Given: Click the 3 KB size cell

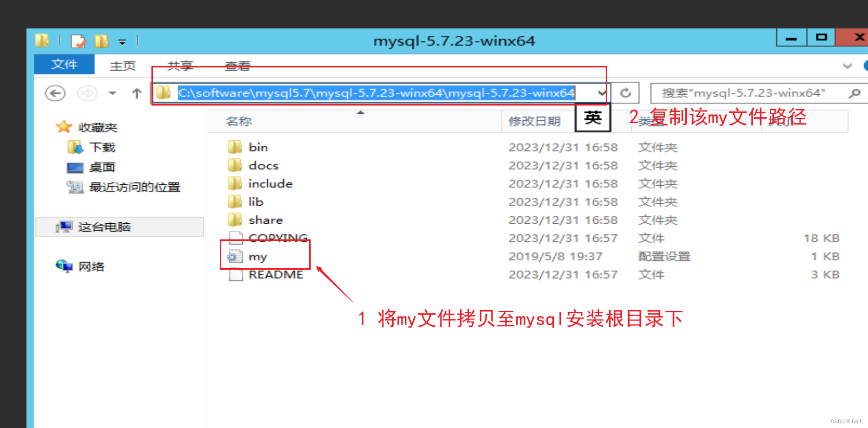Looking at the screenshot, I should pos(826,275).
